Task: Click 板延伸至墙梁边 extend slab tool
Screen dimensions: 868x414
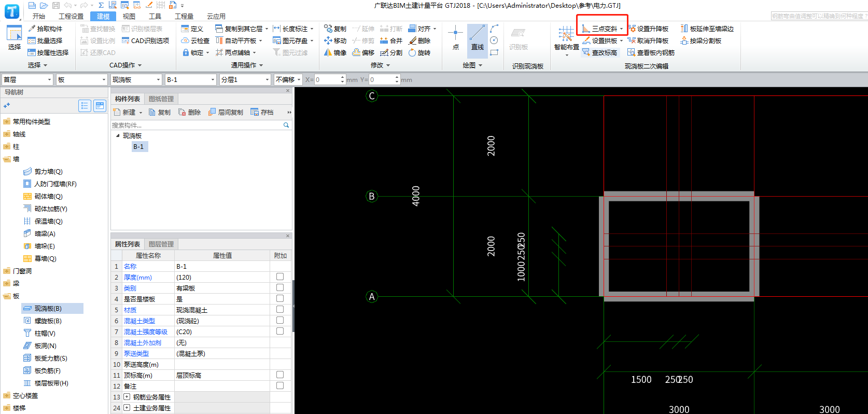Action: tap(707, 29)
